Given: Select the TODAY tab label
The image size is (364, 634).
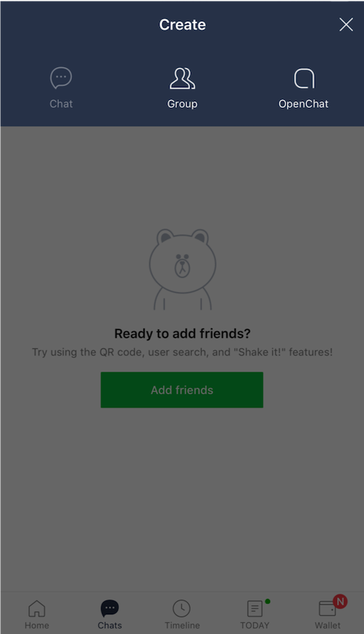Looking at the screenshot, I should (x=255, y=625).
